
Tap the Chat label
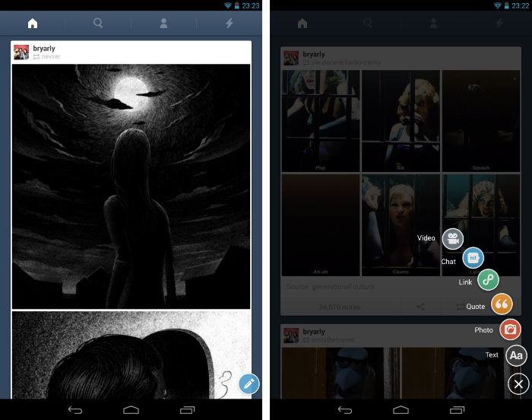tap(448, 262)
